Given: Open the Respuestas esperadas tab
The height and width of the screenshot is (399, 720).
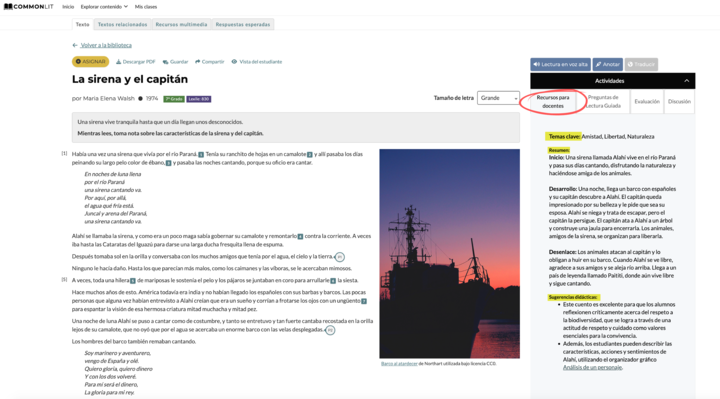Looking at the screenshot, I should click(x=243, y=24).
